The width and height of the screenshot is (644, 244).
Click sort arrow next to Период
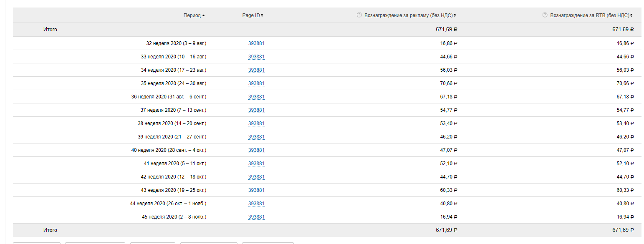click(x=203, y=15)
